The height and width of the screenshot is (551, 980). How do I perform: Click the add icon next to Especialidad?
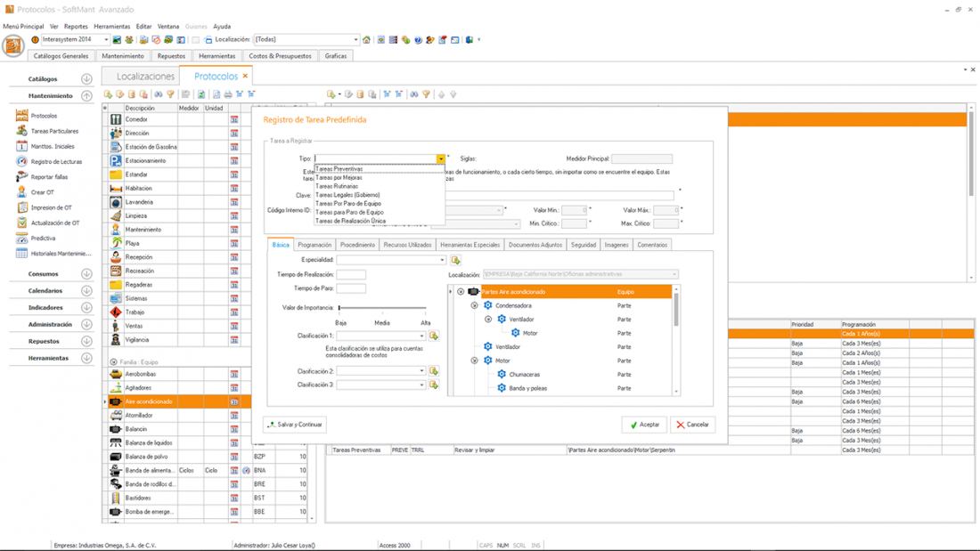[x=455, y=260]
